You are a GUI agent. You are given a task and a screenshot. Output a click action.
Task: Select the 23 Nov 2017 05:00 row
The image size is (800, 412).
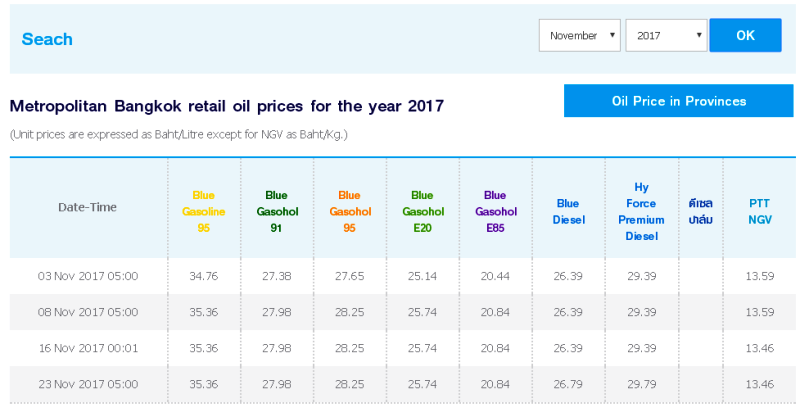coord(403,384)
